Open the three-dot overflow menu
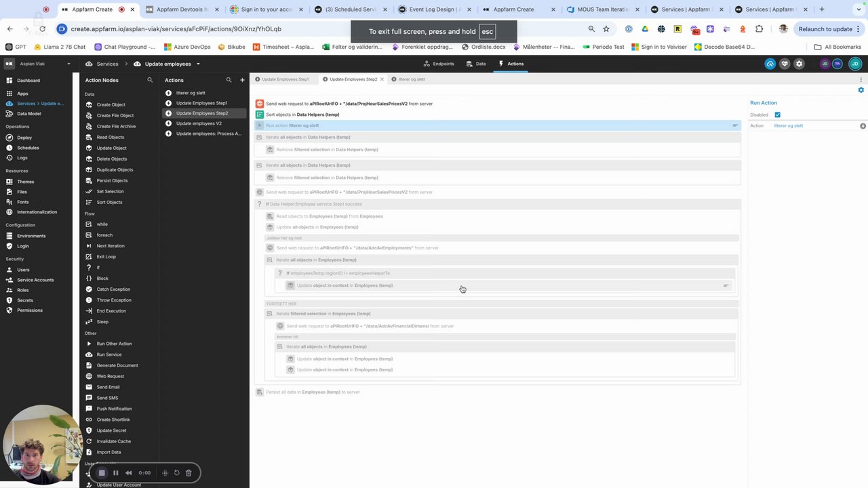 861,80
